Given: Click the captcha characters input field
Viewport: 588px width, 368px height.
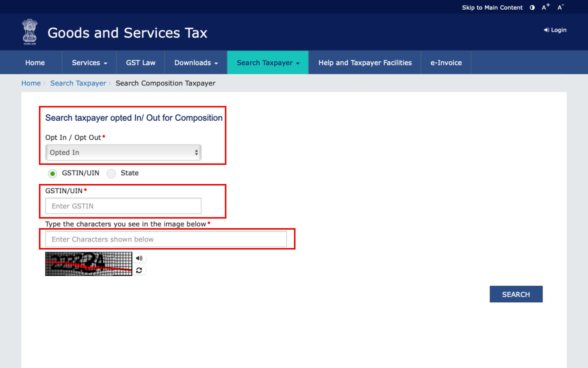Looking at the screenshot, I should click(166, 239).
